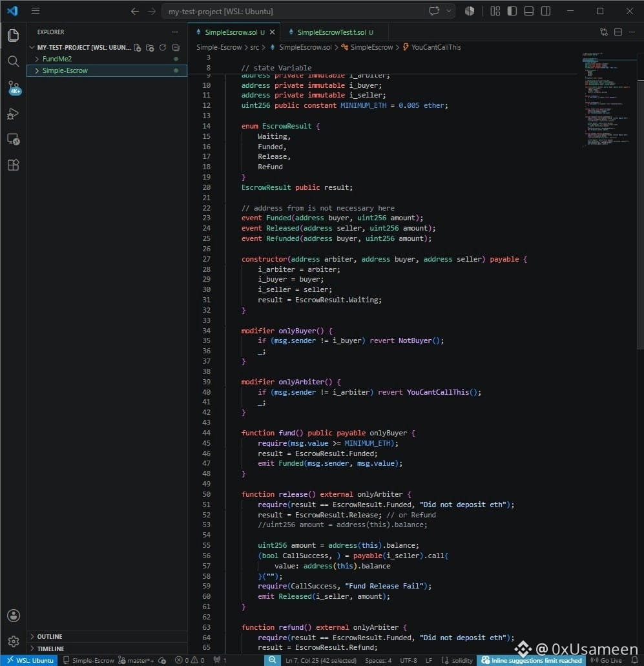Open the Search view in activity bar
The image size is (644, 666).
13,61
